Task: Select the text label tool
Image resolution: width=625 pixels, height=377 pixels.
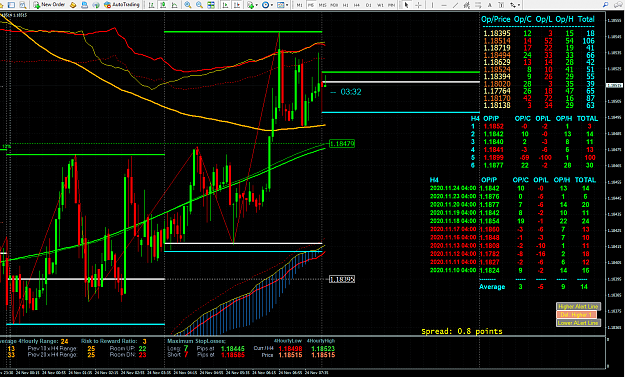Action: 501,5
